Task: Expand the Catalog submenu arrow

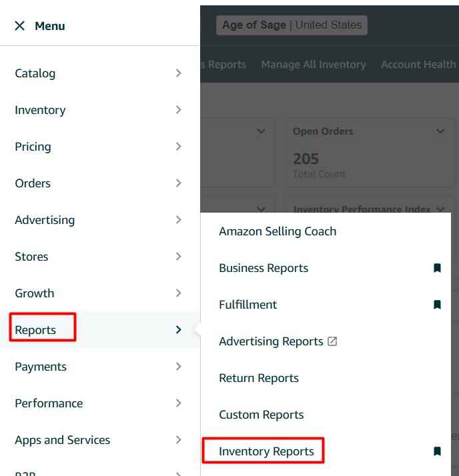Action: point(178,73)
